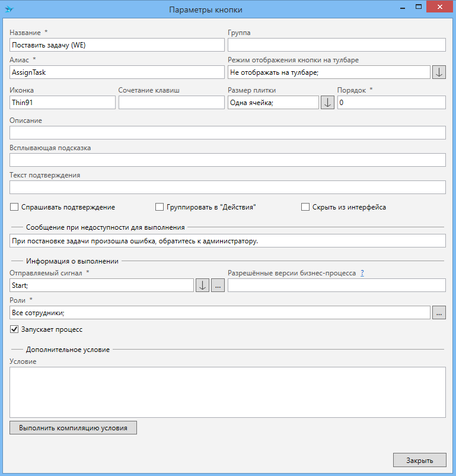Focus the Алиас text field
The height and width of the screenshot is (476, 456).
click(117, 72)
